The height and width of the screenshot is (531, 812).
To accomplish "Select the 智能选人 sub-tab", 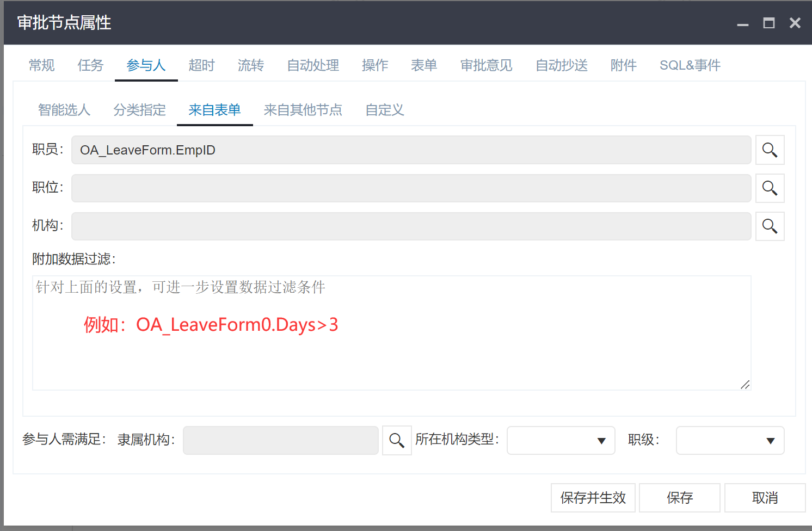I will point(64,110).
